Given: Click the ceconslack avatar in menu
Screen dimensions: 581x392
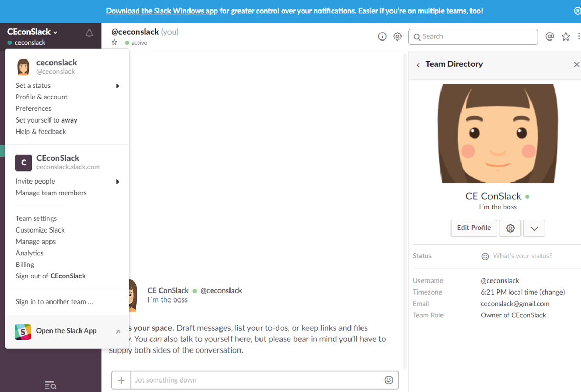Looking at the screenshot, I should coord(23,67).
